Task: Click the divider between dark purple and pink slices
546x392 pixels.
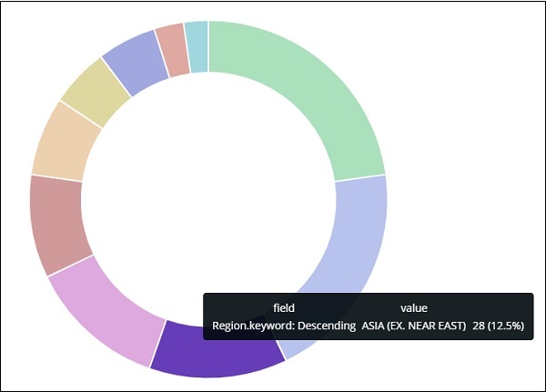Action: pyautogui.click(x=157, y=345)
